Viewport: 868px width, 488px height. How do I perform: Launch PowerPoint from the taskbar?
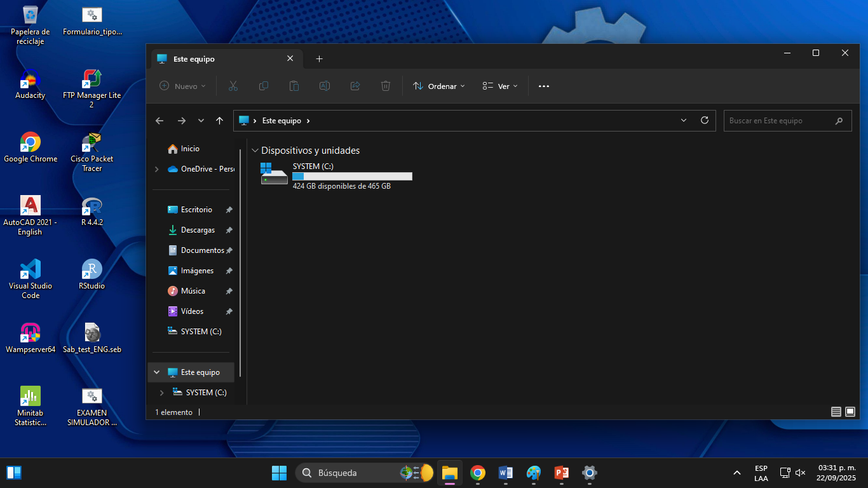click(x=562, y=473)
